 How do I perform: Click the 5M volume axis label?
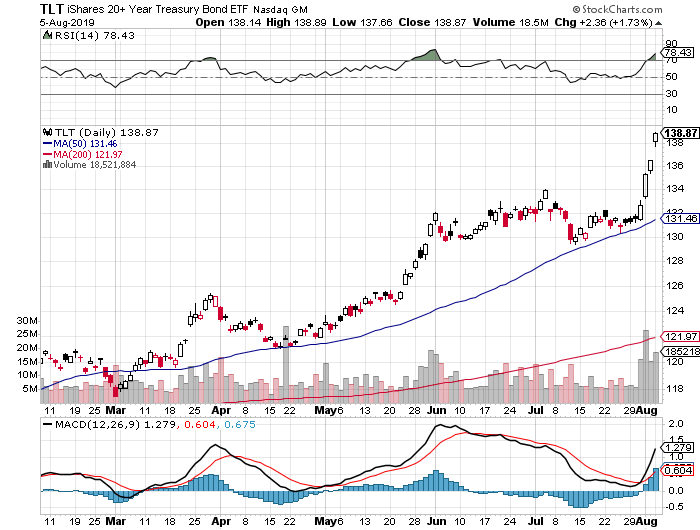pos(30,389)
